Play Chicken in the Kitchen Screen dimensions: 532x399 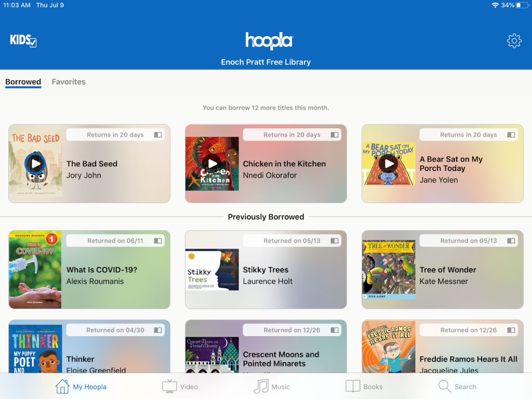pos(212,164)
